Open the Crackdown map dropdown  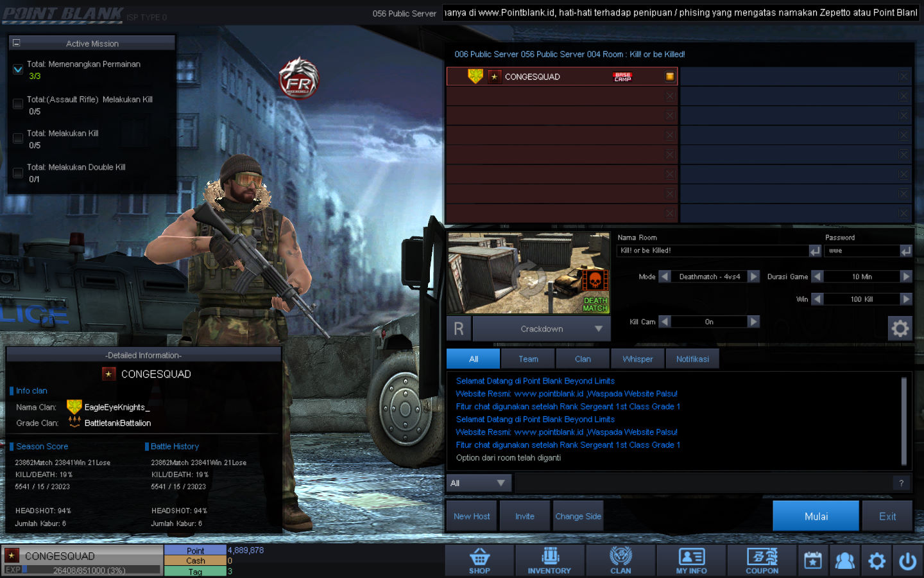[542, 328]
